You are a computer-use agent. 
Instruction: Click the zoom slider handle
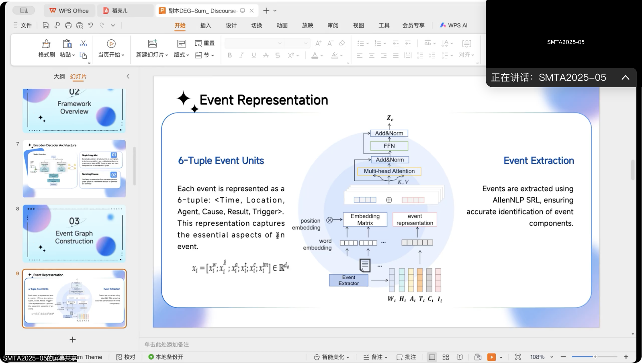click(x=595, y=357)
